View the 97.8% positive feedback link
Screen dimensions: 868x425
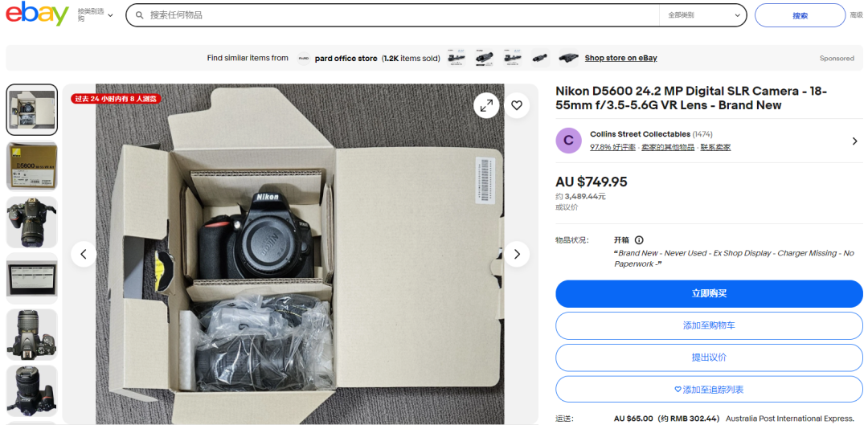click(613, 147)
